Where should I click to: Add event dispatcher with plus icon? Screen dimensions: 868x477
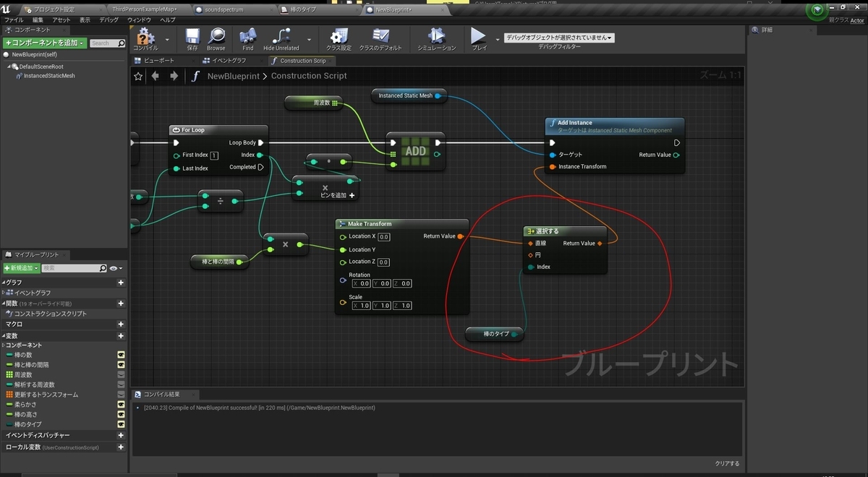(121, 435)
